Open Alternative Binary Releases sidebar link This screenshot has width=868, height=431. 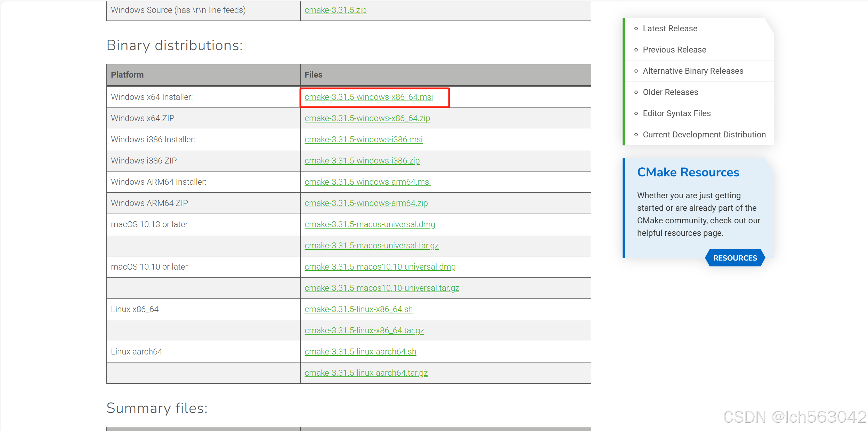click(693, 71)
